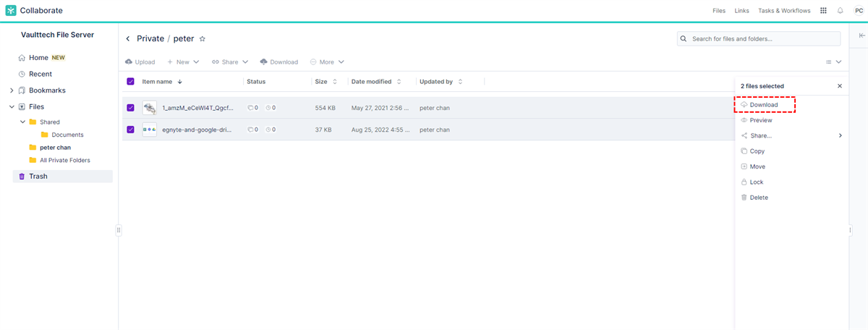The width and height of the screenshot is (868, 330).
Task: Open the PC user avatar menu
Action: pyautogui.click(x=859, y=11)
